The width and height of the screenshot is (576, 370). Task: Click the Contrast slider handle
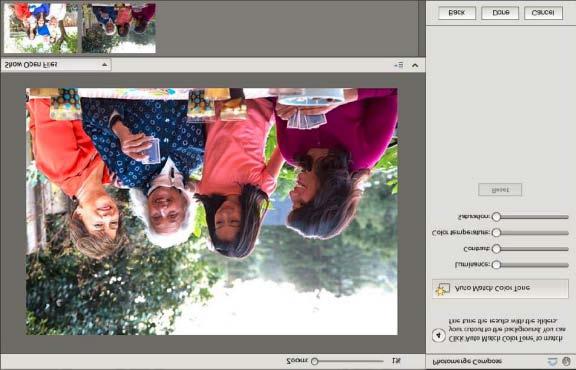click(x=496, y=249)
